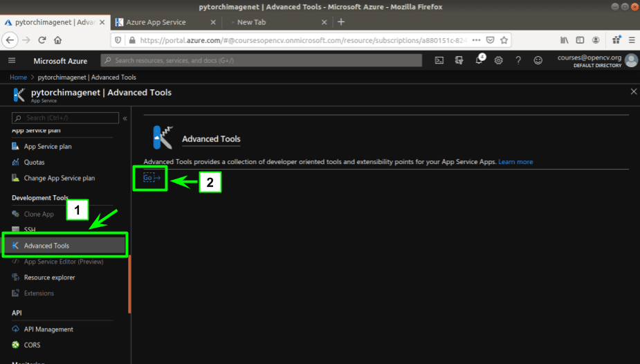Open What's New gift icon

pos(616,39)
